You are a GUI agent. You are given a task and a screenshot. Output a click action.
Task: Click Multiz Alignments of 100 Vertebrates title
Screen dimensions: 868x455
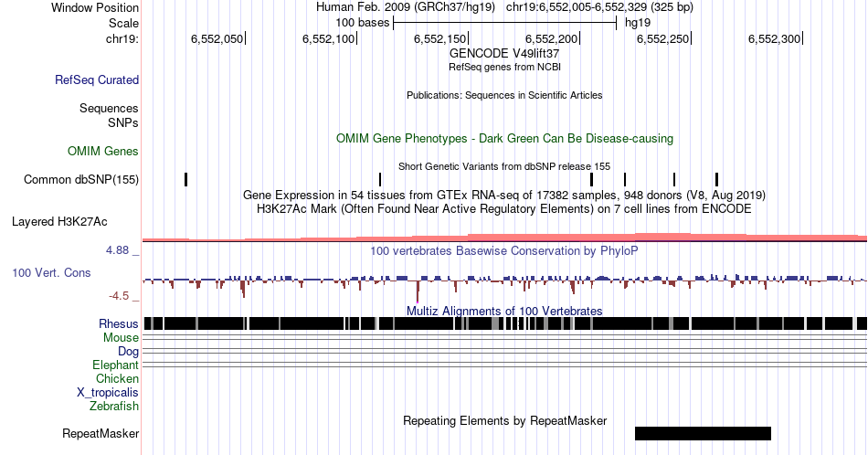504,311
